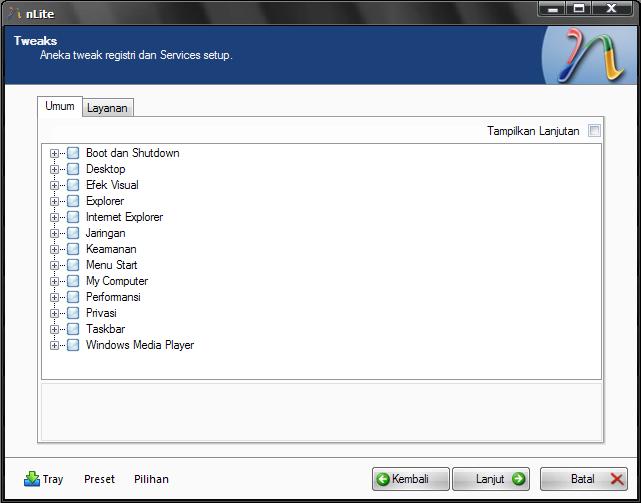Select the Performansi label
This screenshot has width=641, height=503.
click(113, 297)
